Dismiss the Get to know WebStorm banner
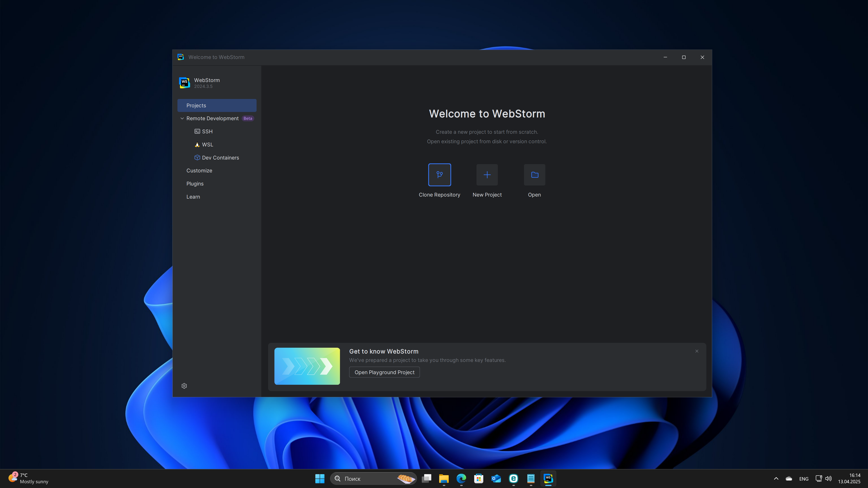This screenshot has width=868, height=488. point(697,351)
